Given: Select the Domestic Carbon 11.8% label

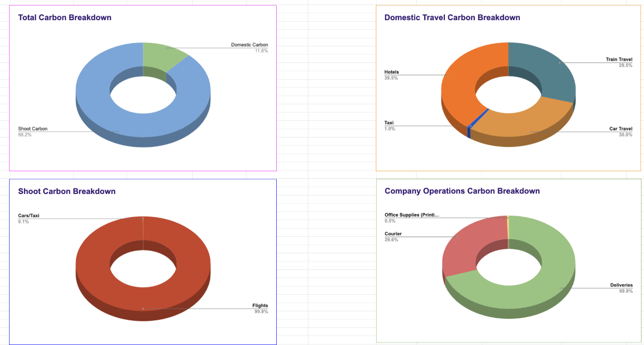Looking at the screenshot, I should pyautogui.click(x=250, y=48).
